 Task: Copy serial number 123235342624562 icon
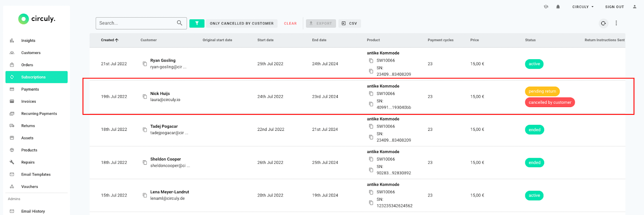coord(371,203)
